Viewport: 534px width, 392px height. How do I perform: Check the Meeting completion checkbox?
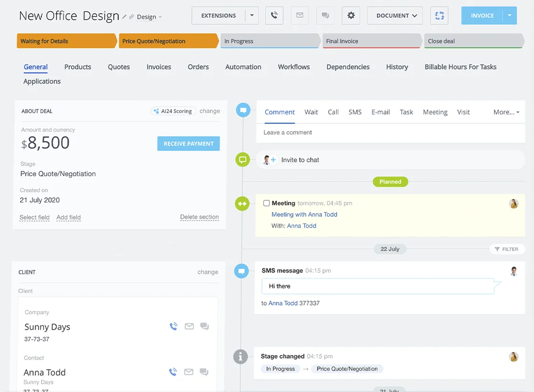(x=267, y=203)
